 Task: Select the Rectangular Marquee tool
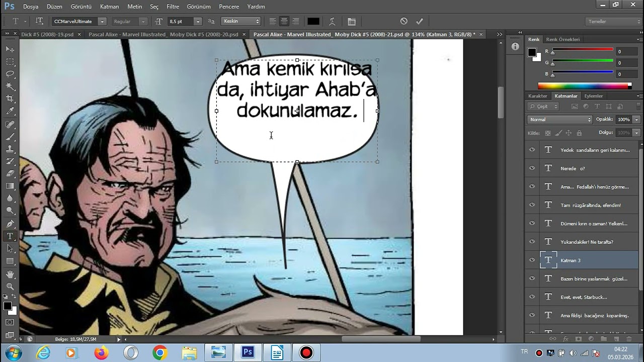[x=10, y=61]
